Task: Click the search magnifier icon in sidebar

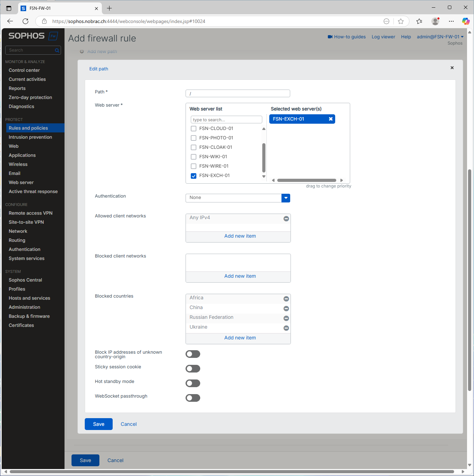Action: (x=57, y=51)
